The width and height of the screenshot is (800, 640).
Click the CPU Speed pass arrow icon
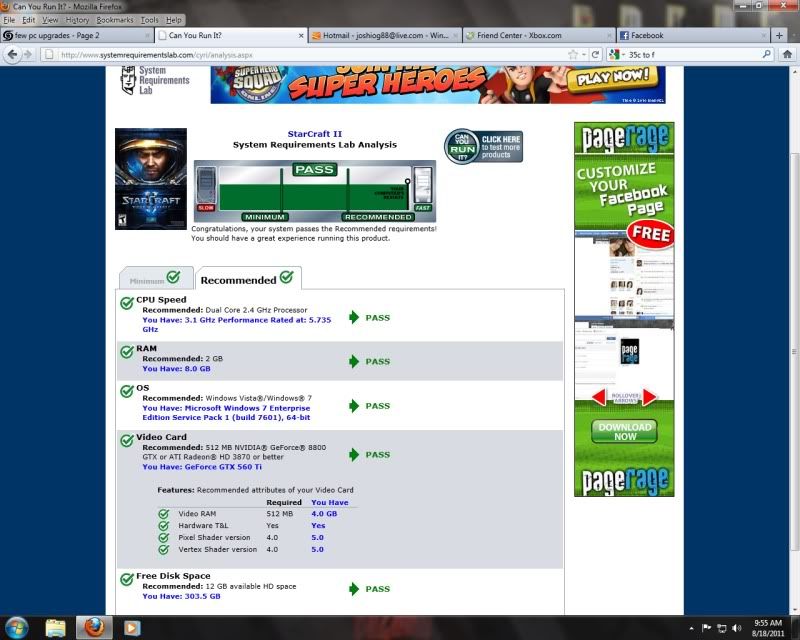tap(354, 317)
